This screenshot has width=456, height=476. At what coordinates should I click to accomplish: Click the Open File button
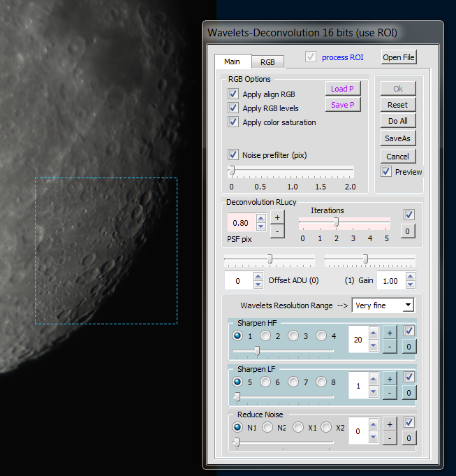399,57
